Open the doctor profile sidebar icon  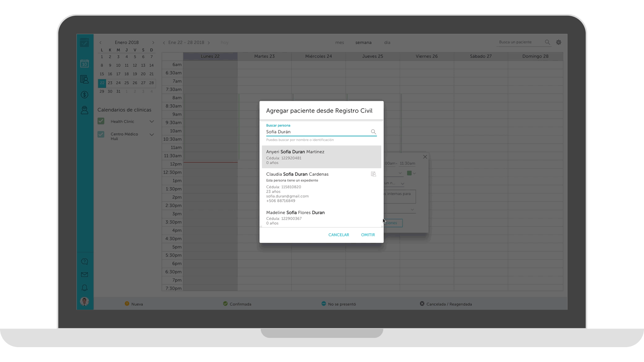tap(85, 110)
